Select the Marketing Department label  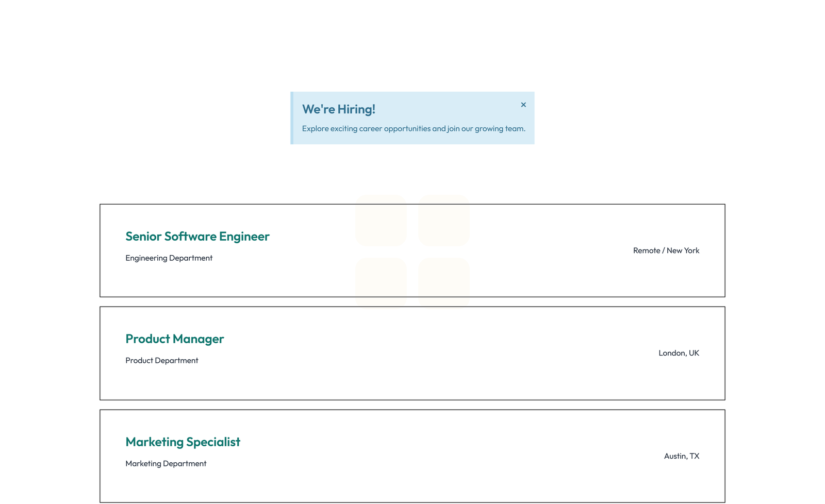pos(166,463)
